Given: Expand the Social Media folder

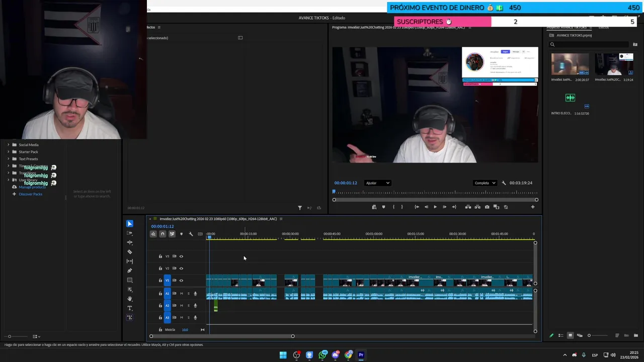Looking at the screenshot, I should [x=8, y=145].
